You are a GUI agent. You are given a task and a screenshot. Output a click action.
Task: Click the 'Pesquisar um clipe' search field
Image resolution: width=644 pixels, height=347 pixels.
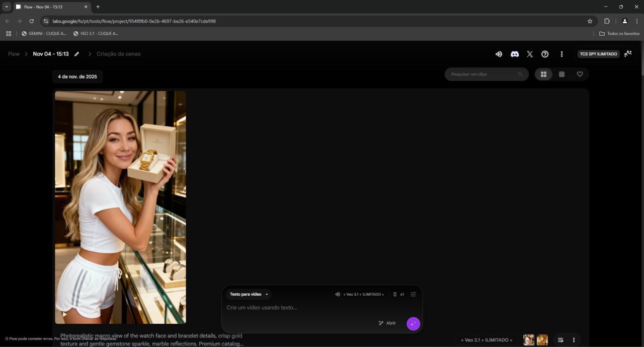(x=483, y=74)
